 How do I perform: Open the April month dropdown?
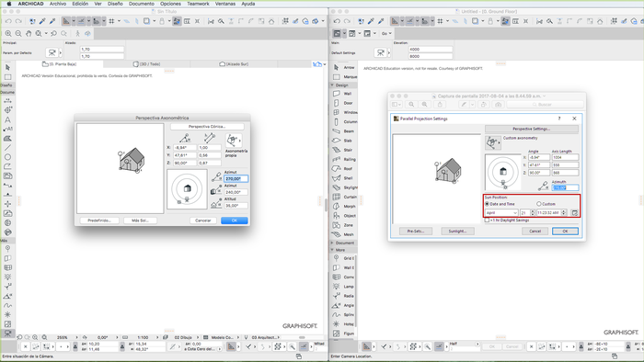point(501,213)
